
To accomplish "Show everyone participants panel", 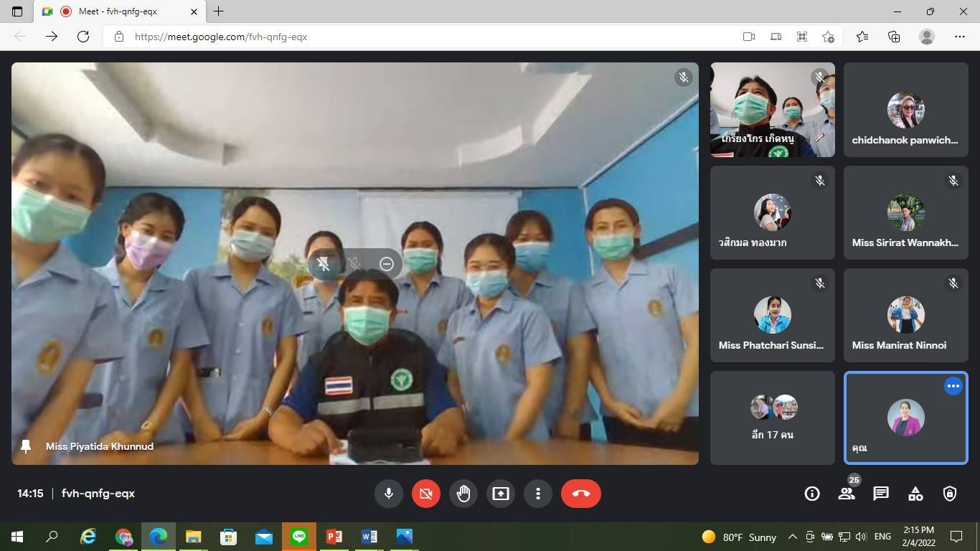I will [847, 494].
